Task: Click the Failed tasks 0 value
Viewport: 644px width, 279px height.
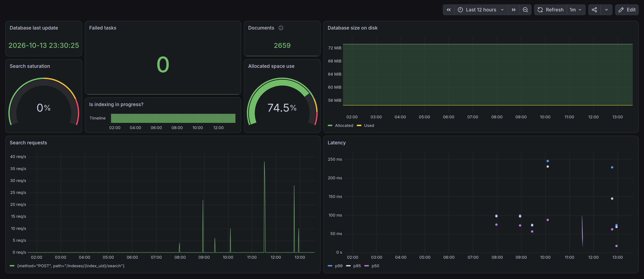Action: pos(163,65)
